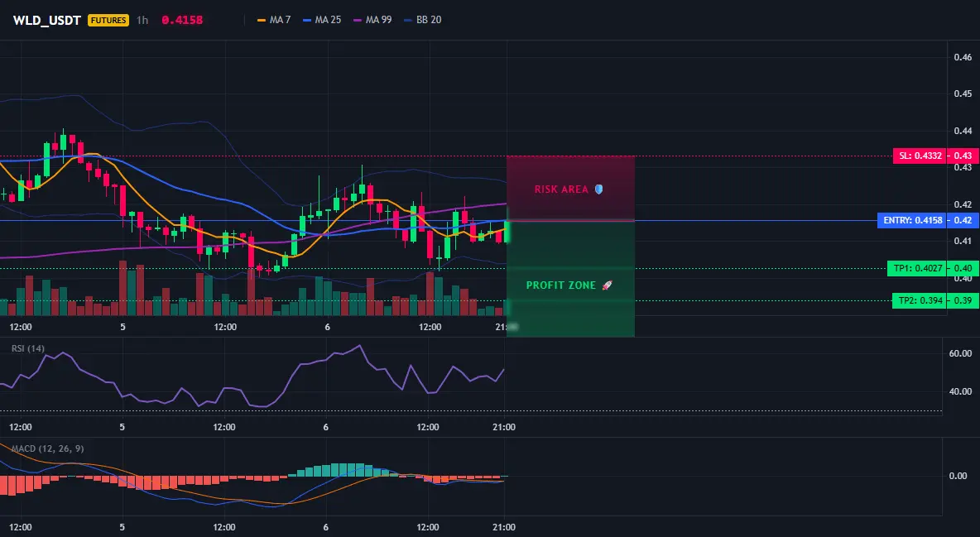Select the 1h timeframe label
Viewport: 980px width, 537px height.
(x=142, y=20)
